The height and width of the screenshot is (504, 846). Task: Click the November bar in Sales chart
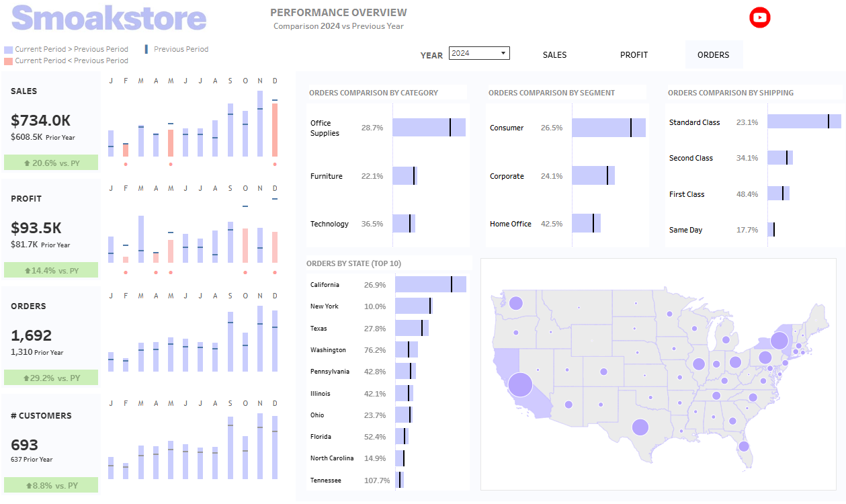[x=260, y=124]
